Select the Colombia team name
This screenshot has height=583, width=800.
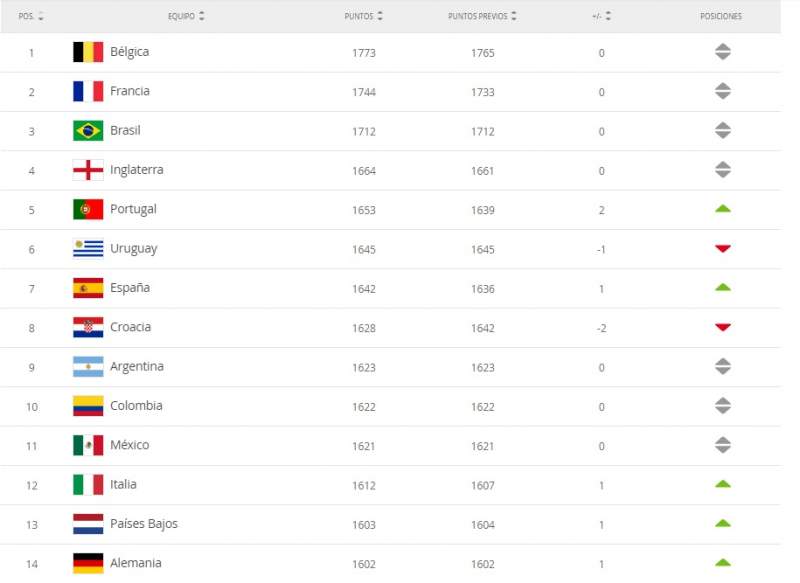pyautogui.click(x=136, y=406)
